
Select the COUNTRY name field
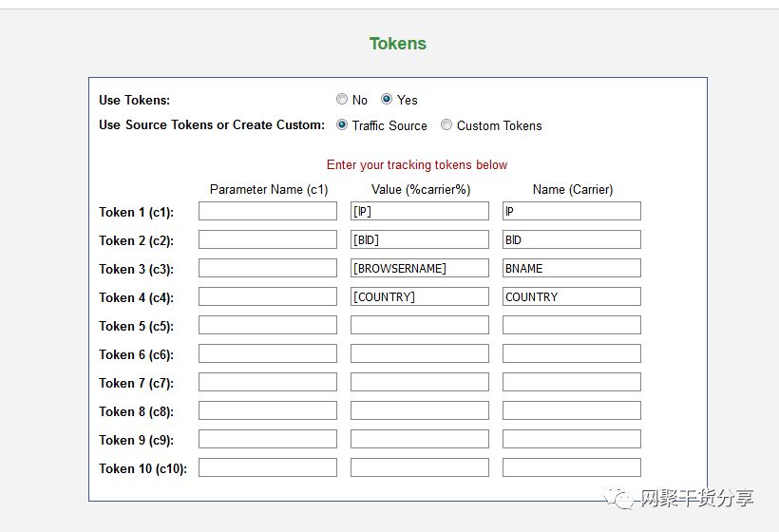(x=572, y=296)
